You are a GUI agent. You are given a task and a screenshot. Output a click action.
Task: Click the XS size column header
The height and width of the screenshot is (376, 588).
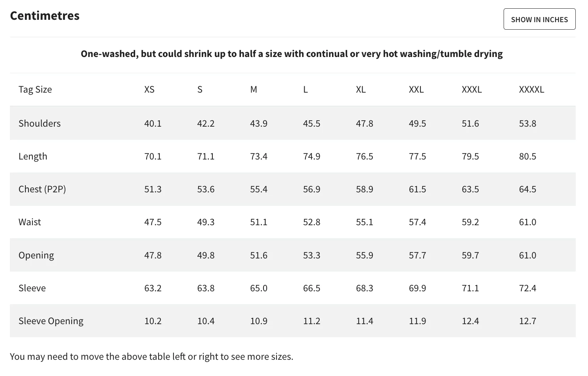(x=149, y=89)
